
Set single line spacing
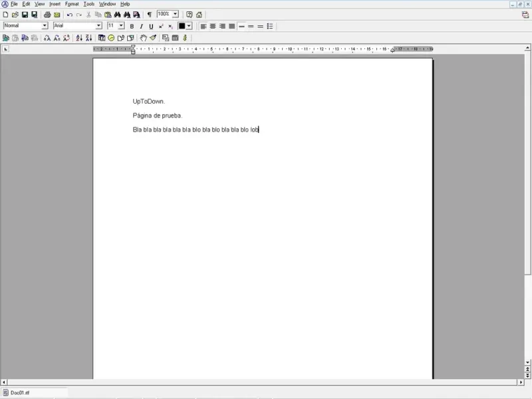coord(241,26)
